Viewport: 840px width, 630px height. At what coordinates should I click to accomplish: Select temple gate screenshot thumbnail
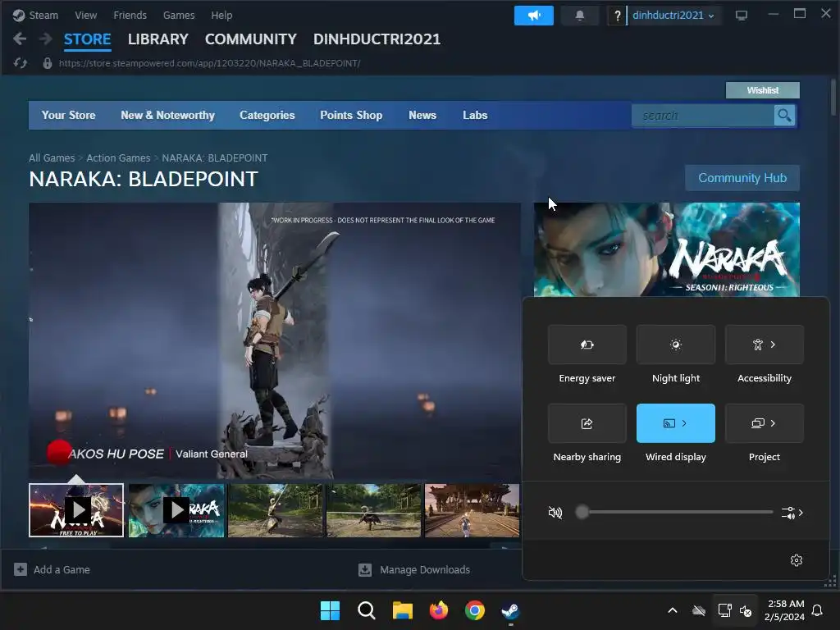pos(472,510)
